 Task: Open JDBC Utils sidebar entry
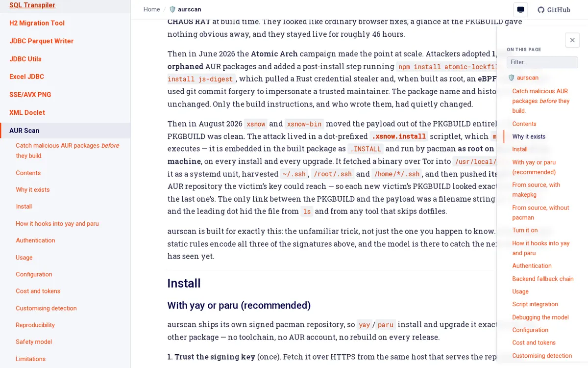click(x=25, y=59)
